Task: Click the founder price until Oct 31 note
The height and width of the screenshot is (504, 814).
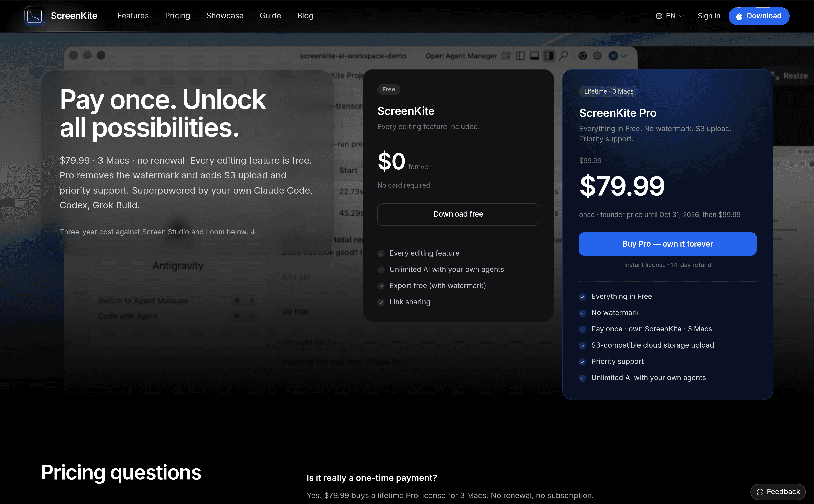Action: pyautogui.click(x=660, y=215)
